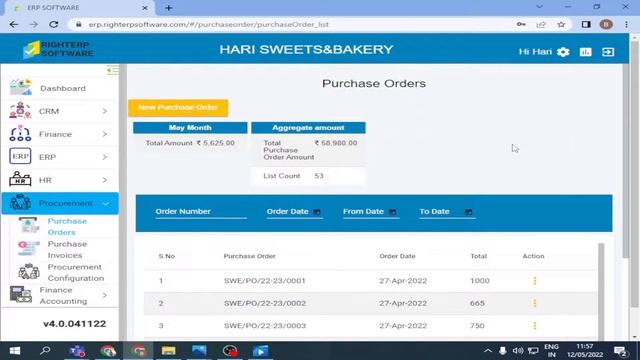The image size is (640, 360).
Task: Open the Order Date calendar picker icon
Action: (x=317, y=212)
